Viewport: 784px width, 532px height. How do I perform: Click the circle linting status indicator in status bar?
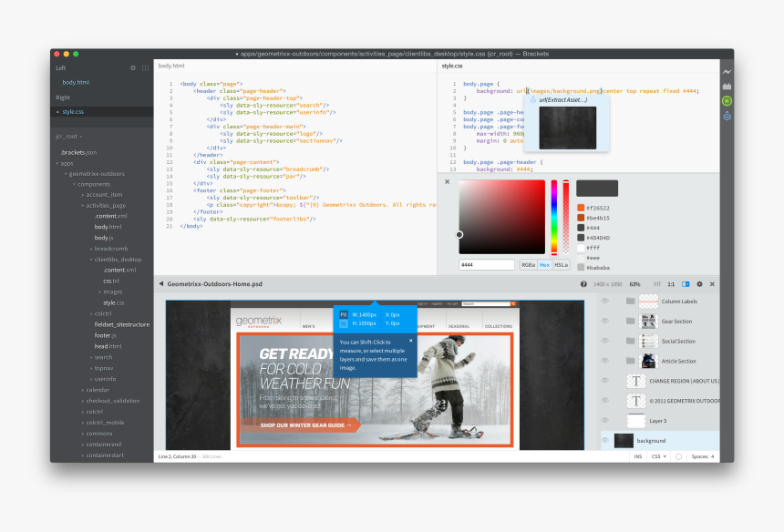[678, 456]
